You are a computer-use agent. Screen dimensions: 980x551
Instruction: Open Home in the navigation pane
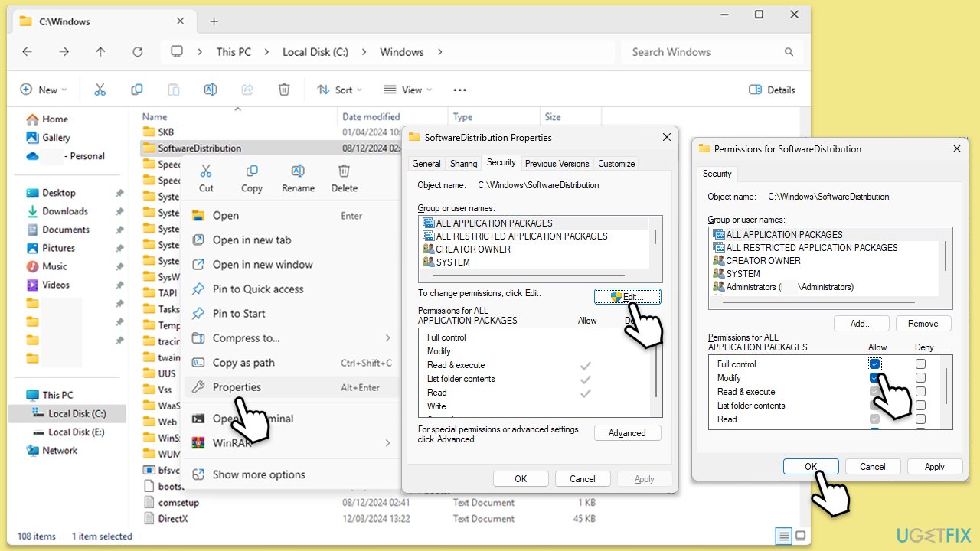coord(47,119)
